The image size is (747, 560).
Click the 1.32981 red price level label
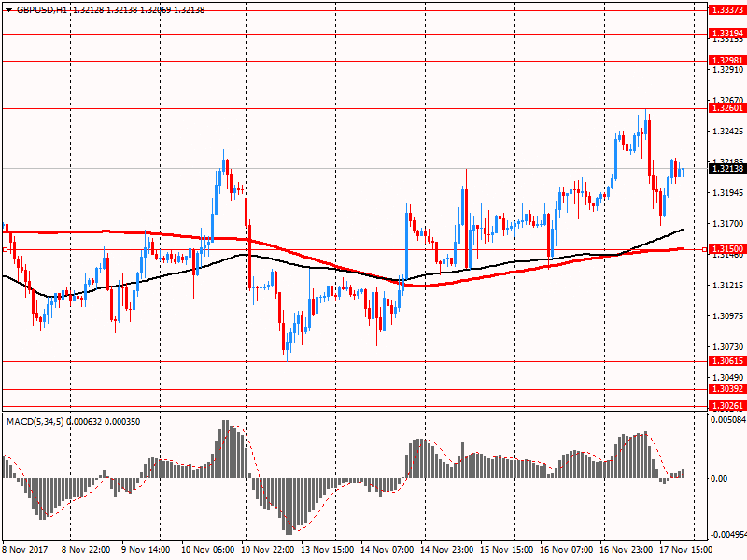(x=727, y=61)
